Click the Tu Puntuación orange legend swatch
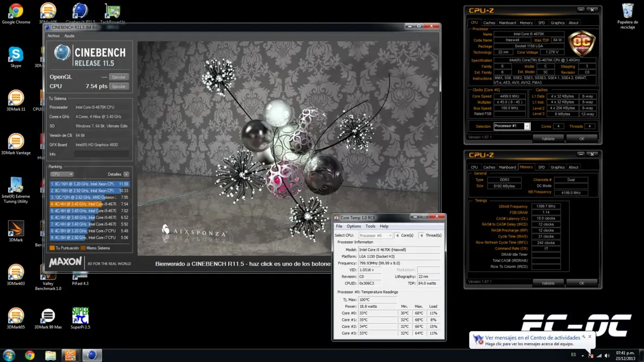644x362 pixels. tap(52, 248)
